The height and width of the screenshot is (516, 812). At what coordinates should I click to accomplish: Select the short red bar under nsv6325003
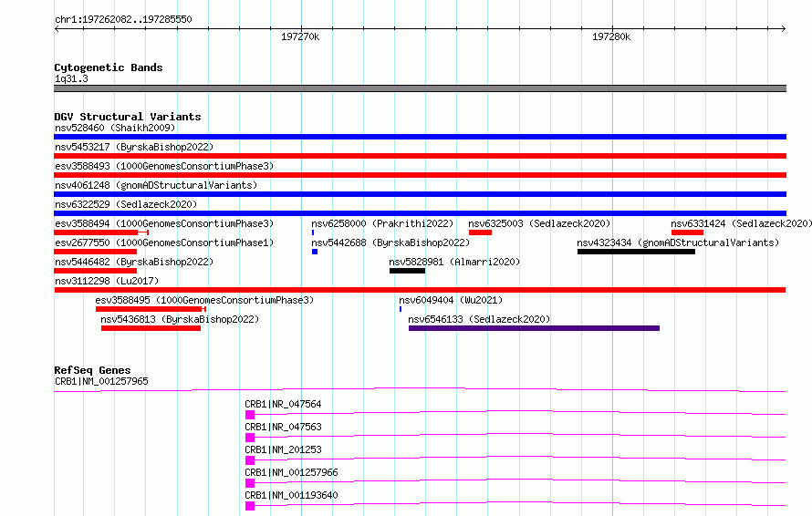coord(480,232)
